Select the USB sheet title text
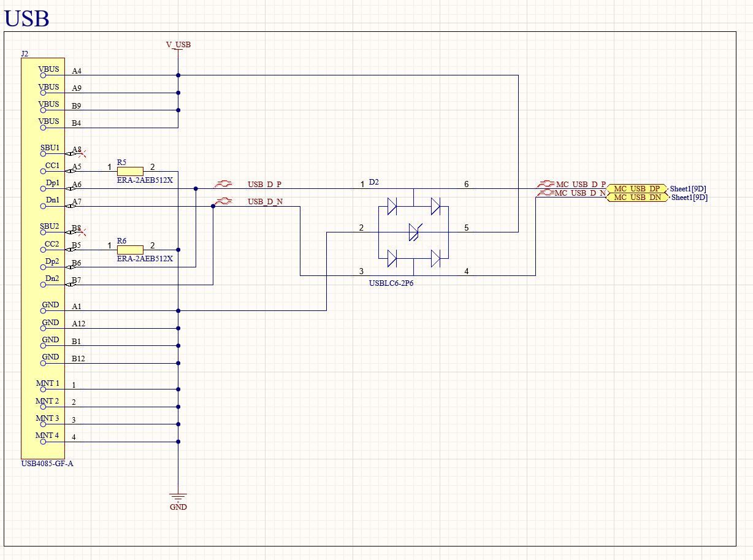This screenshot has height=560, width=753. point(26,18)
